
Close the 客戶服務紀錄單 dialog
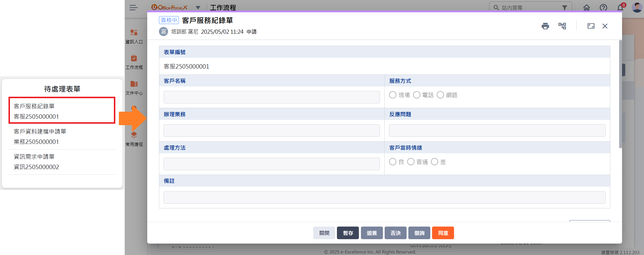605,26
